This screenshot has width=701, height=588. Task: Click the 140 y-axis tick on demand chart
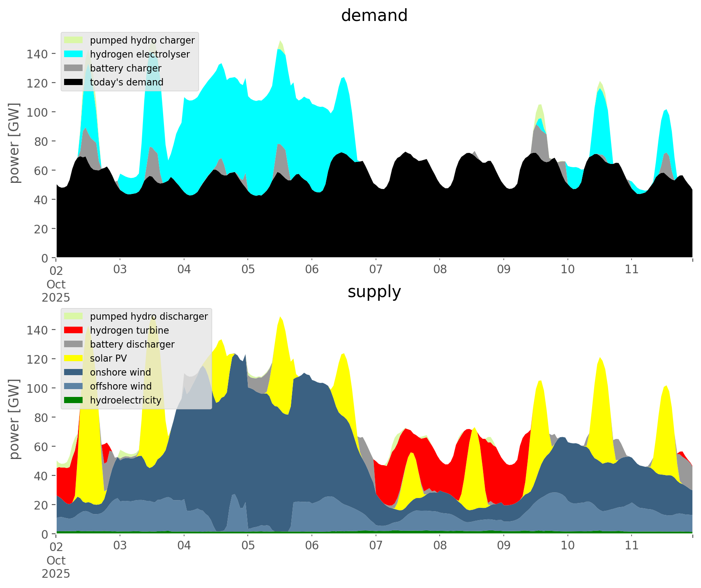(x=37, y=54)
